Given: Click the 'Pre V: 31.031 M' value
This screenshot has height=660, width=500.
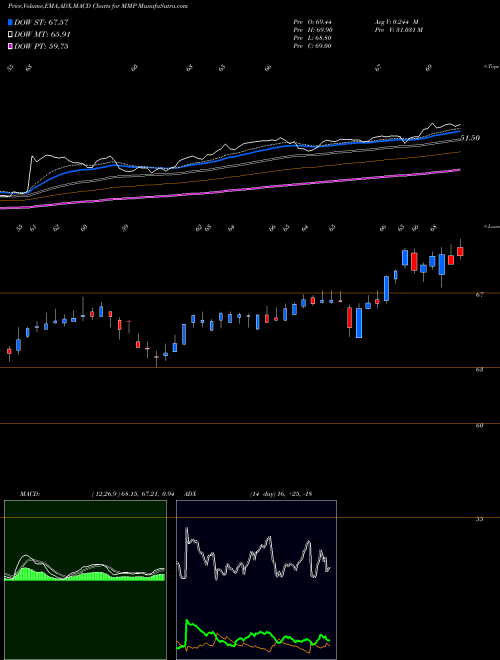Looking at the screenshot, I should click(398, 30).
